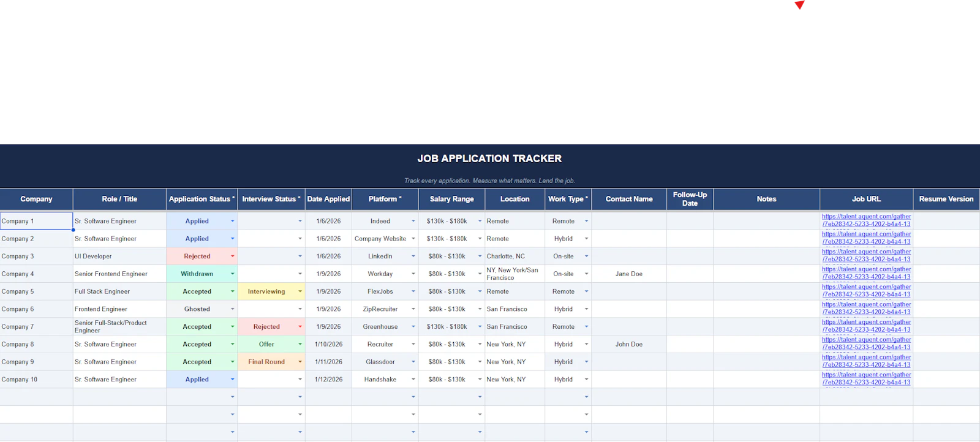Select the Salary Range column header
Image resolution: width=980 pixels, height=442 pixels.
pos(451,199)
